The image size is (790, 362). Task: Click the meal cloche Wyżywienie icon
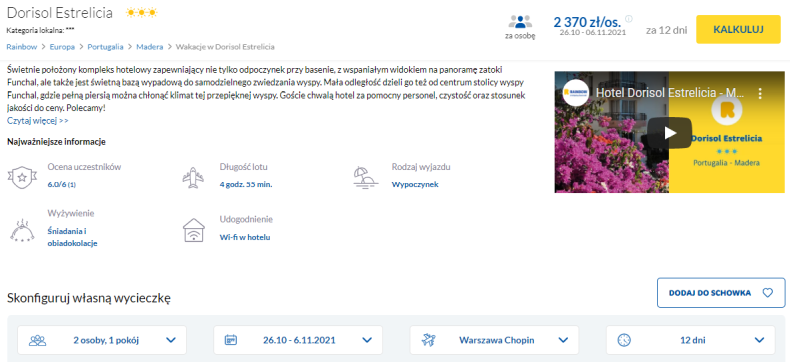tap(23, 231)
